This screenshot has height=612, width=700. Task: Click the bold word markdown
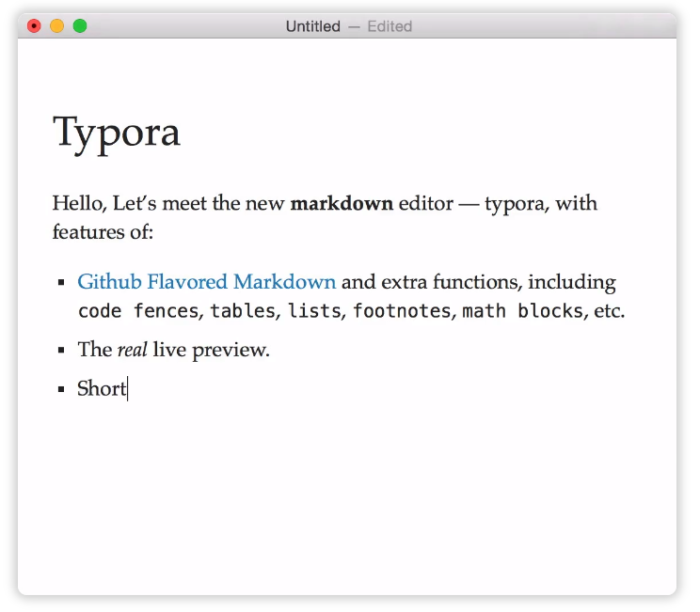click(x=342, y=203)
